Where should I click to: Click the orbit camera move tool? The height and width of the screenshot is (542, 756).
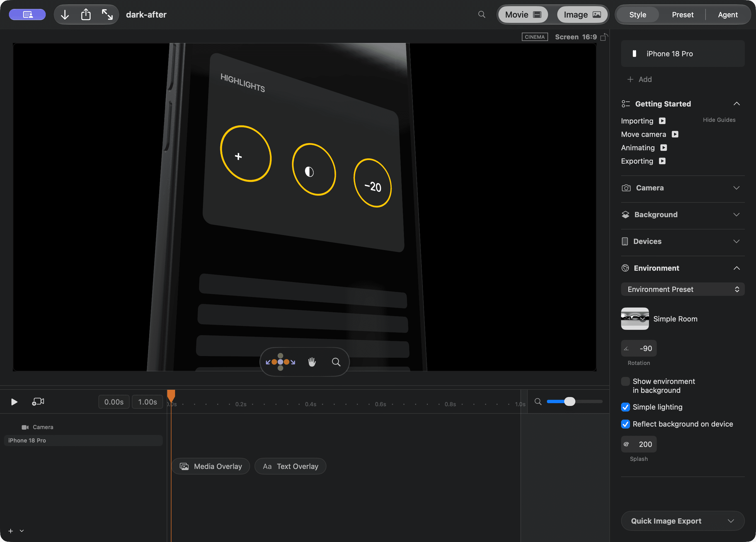coord(280,362)
